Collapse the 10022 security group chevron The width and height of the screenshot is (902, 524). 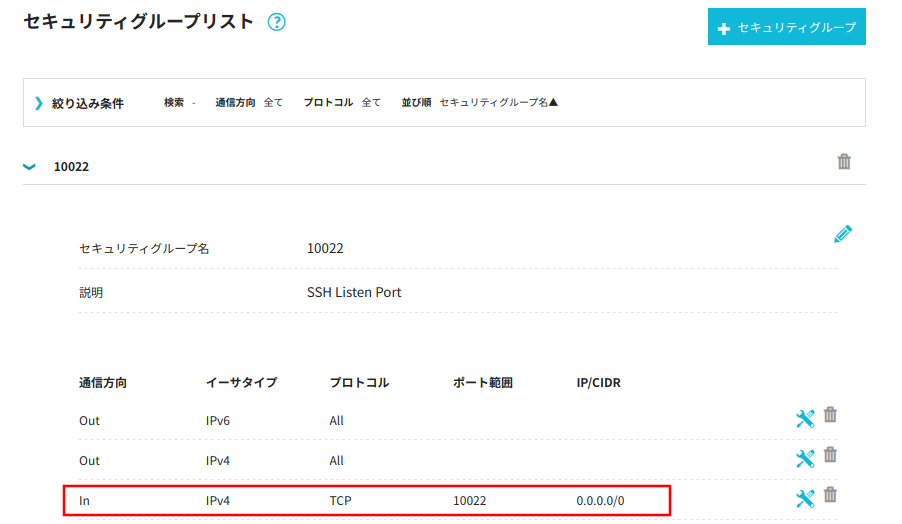tap(29, 167)
